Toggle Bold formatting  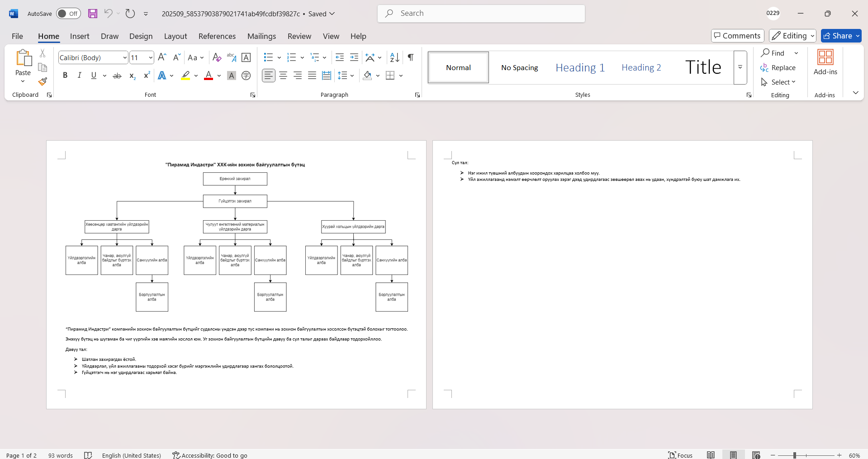(x=65, y=76)
